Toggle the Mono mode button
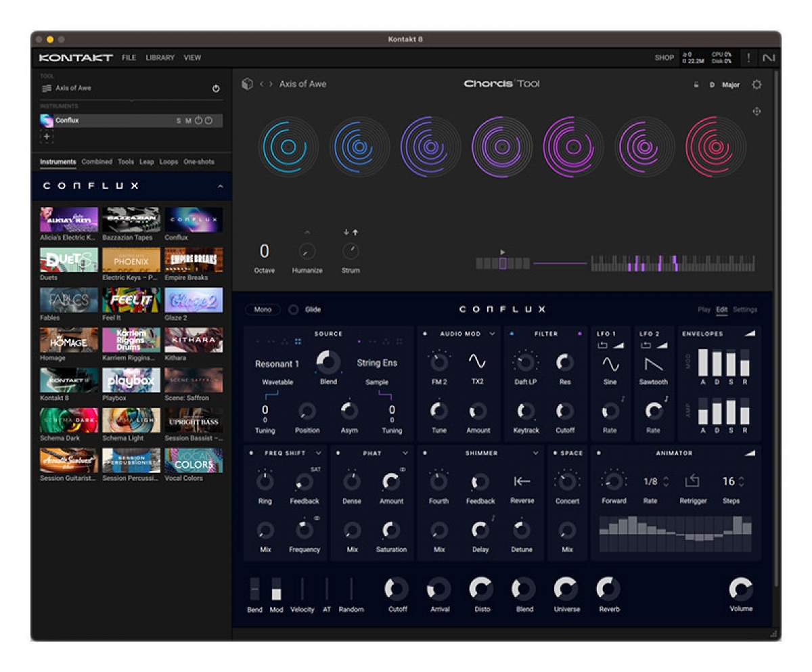Viewport: 812px width, 672px height. 263,309
